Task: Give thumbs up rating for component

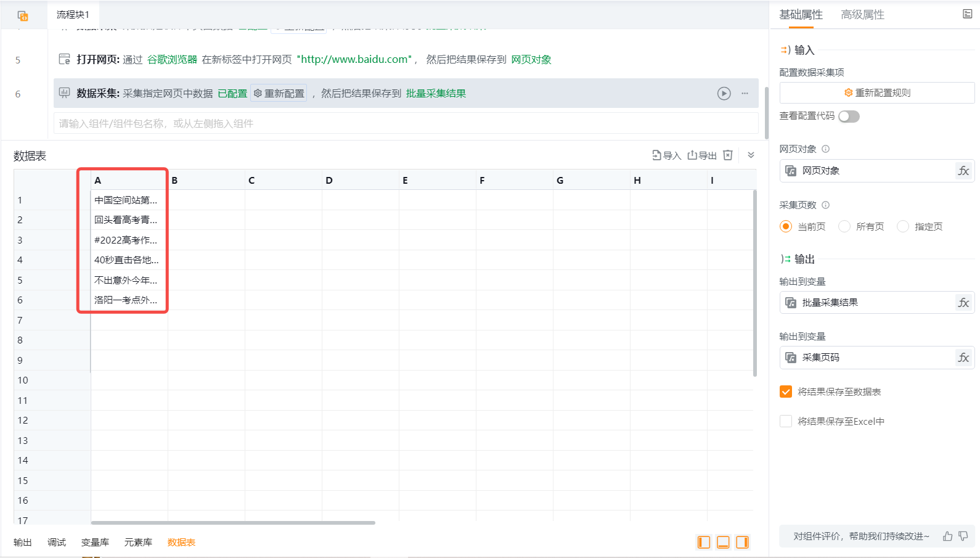Action: [x=947, y=536]
